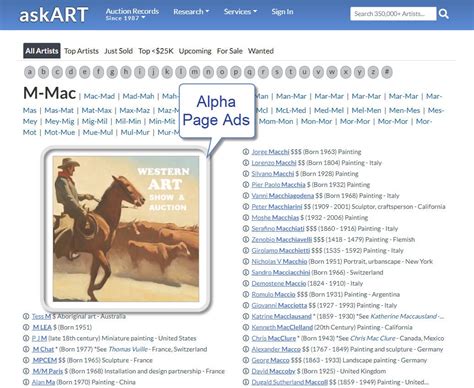474x388 pixels.
Task: Expand the Services menu
Action: [240, 12]
